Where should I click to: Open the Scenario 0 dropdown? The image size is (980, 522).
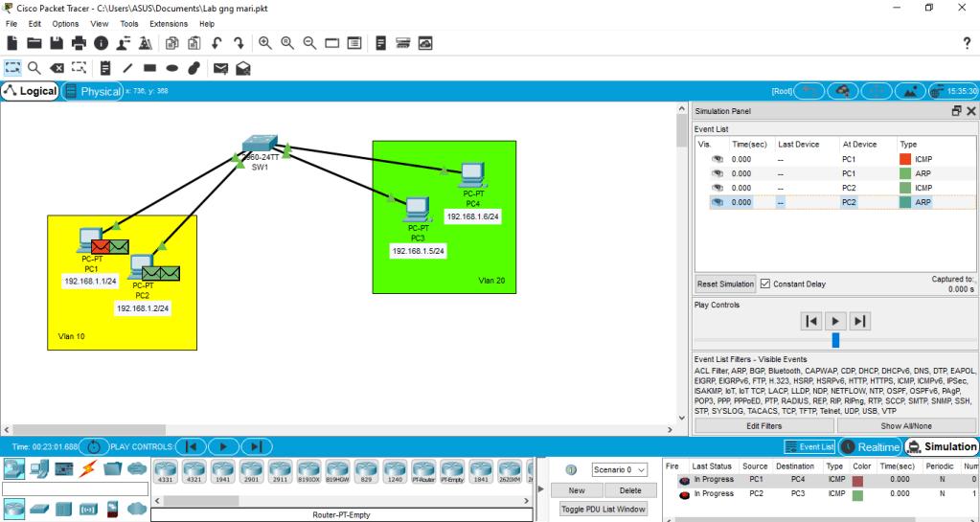(620, 469)
